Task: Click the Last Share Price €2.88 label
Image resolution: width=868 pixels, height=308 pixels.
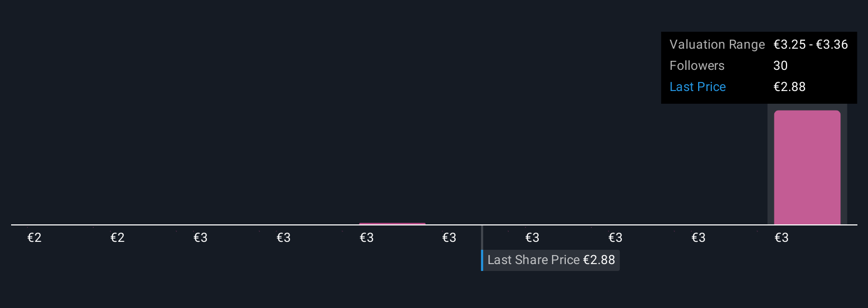Action: [x=551, y=260]
